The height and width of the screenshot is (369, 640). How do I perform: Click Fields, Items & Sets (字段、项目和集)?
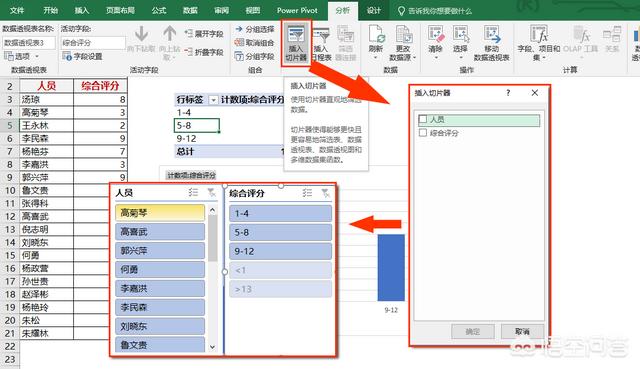pos(539,43)
